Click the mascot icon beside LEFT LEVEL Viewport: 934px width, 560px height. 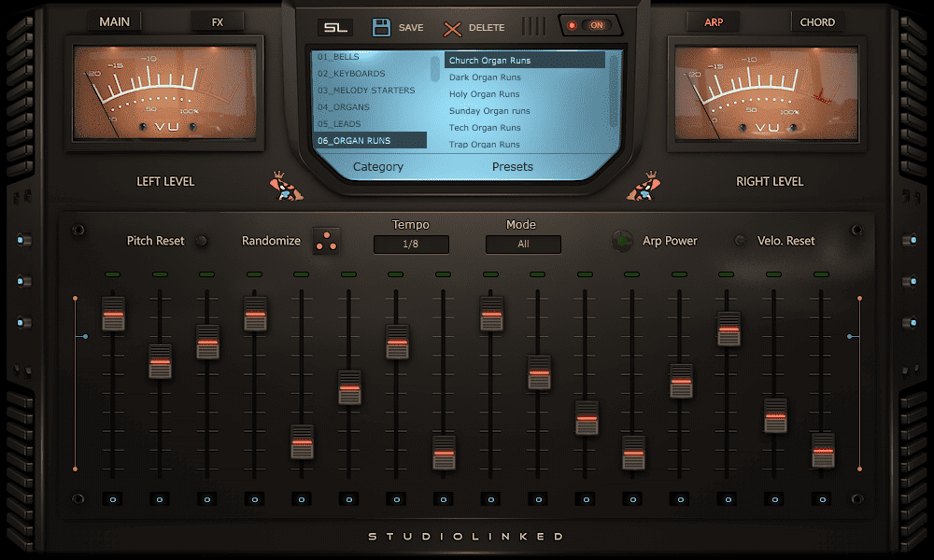pyautogui.click(x=286, y=186)
